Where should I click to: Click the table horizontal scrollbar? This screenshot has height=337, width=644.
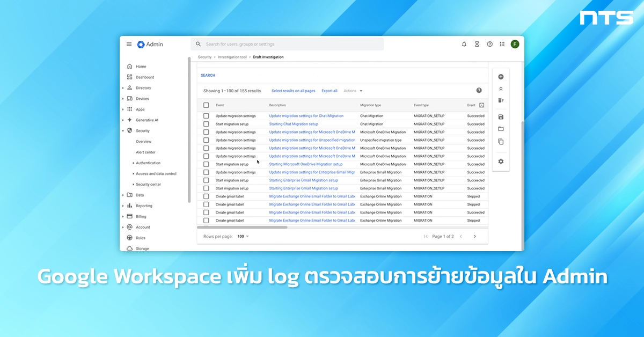(242, 227)
